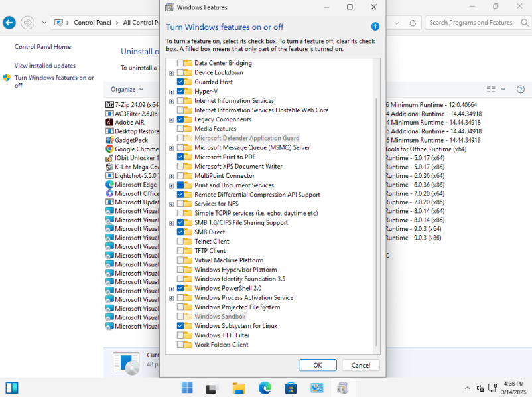
Task: Turn off the SMB Direct checkbox
Action: pyautogui.click(x=180, y=232)
